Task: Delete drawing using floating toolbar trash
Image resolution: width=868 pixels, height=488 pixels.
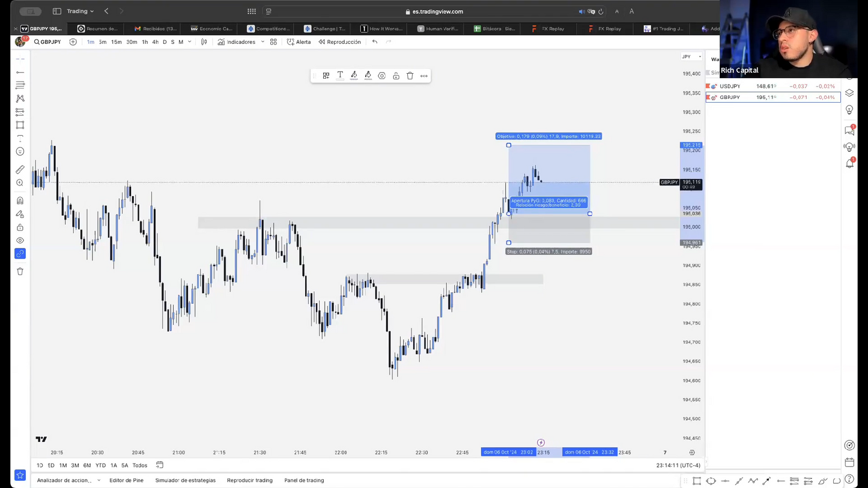Action: point(410,76)
